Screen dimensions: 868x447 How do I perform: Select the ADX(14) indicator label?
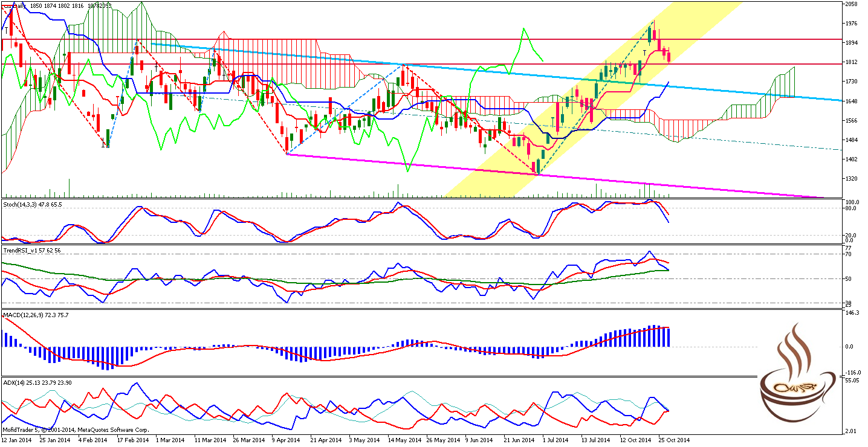coord(37,382)
